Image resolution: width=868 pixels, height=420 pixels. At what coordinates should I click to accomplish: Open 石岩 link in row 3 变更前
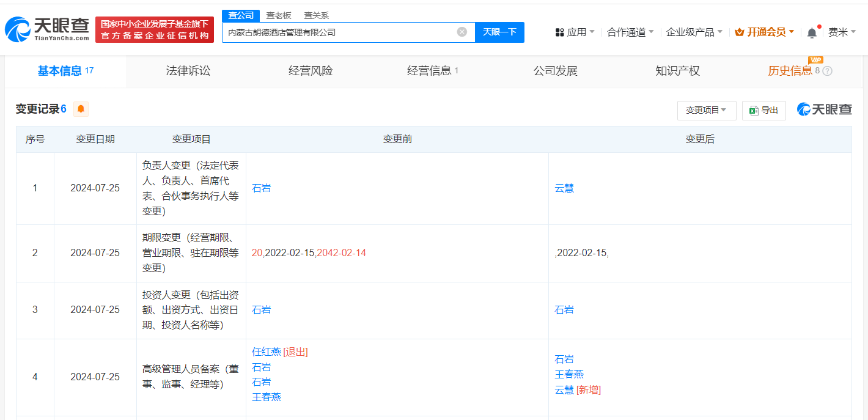(262, 310)
